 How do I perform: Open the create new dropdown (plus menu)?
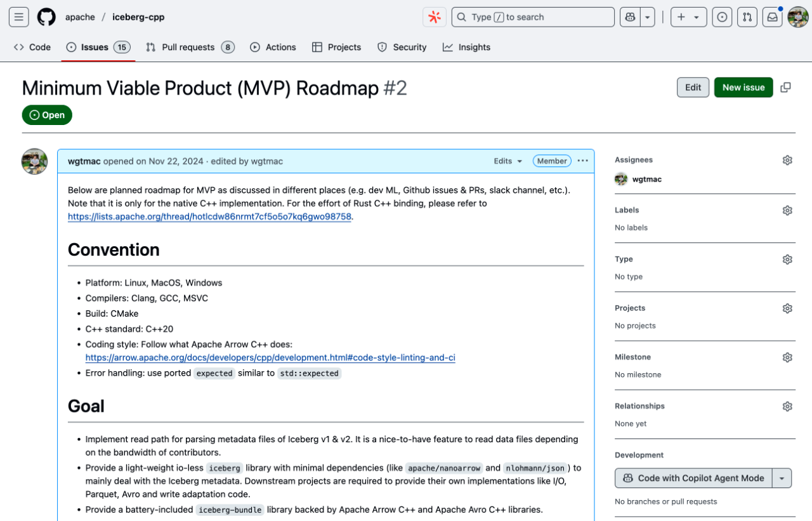(688, 16)
